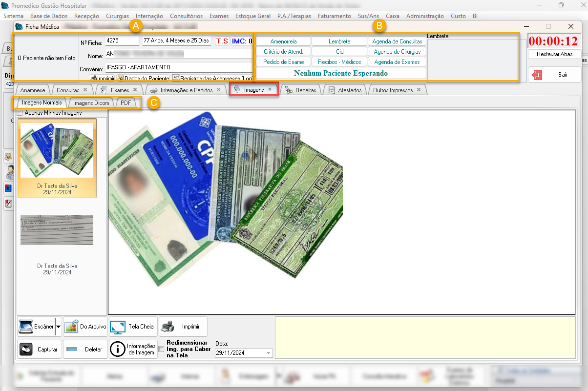Switch to the Imagens Dicom tab
The height and width of the screenshot is (391, 588).
pos(91,103)
